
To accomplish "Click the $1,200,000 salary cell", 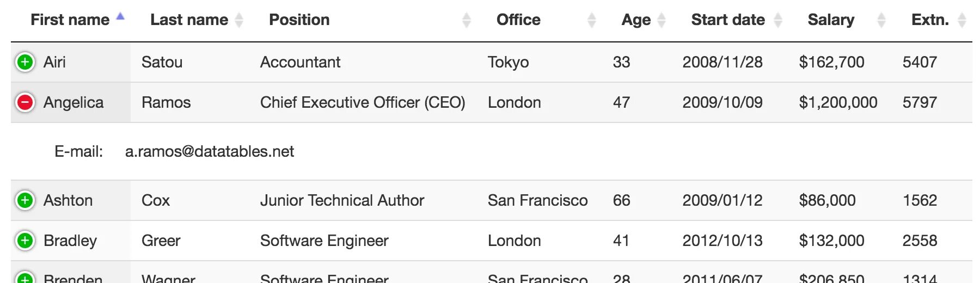I will point(838,102).
